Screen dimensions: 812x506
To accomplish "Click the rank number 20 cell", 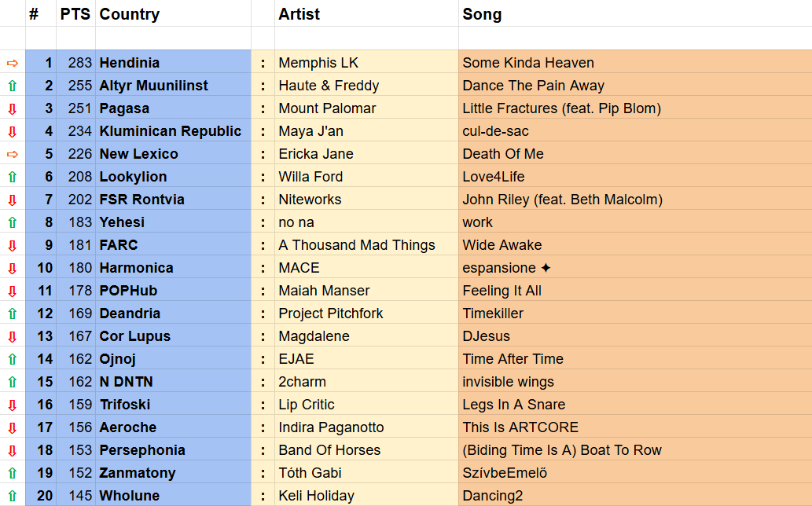I will click(44, 496).
